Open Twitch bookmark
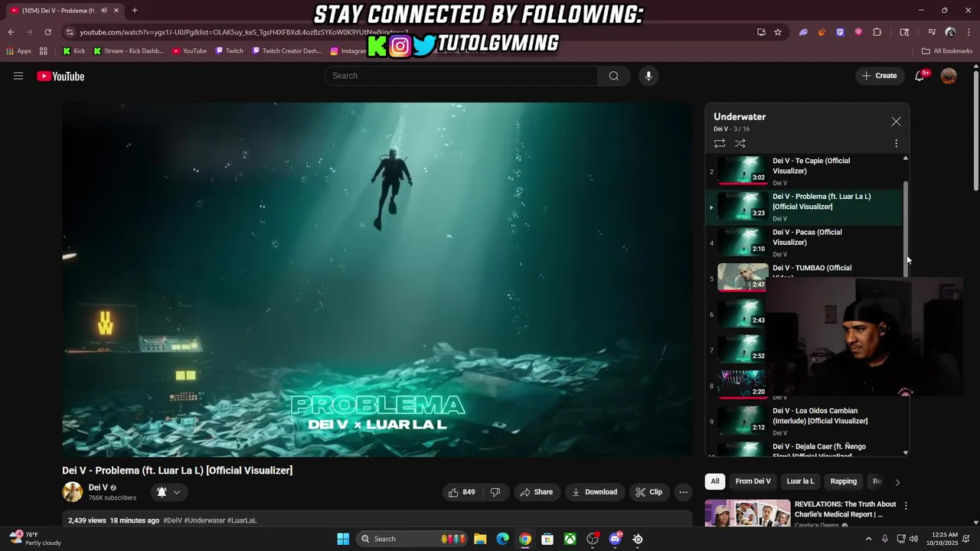 (x=230, y=51)
